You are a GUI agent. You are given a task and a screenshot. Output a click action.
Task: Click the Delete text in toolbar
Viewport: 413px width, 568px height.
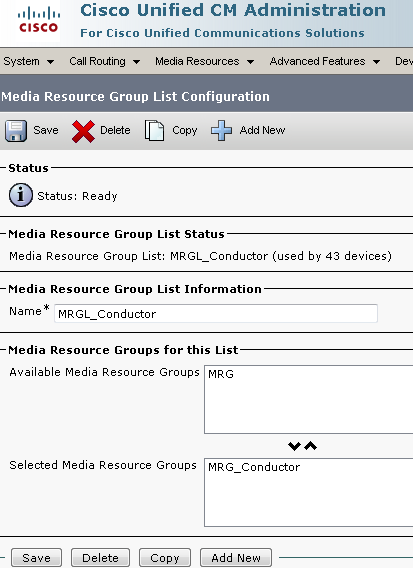(115, 130)
